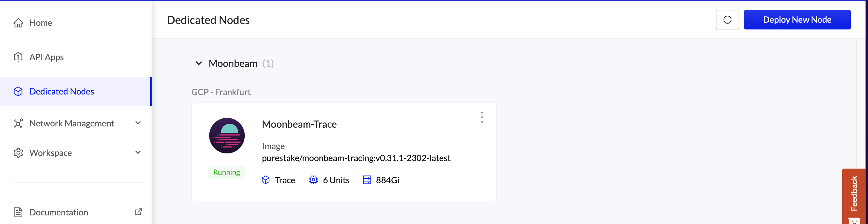Screen dimensions: 868x224
Task: Click the Trace cube icon
Action: tap(266, 180)
